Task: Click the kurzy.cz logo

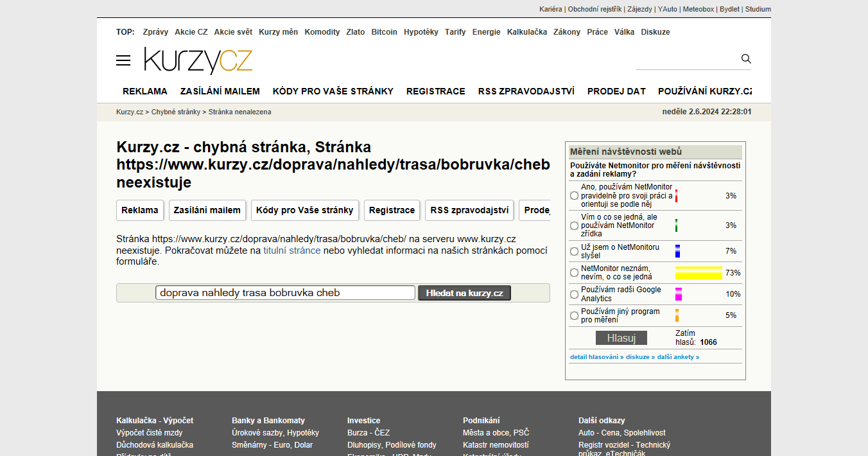Action: tap(198, 60)
